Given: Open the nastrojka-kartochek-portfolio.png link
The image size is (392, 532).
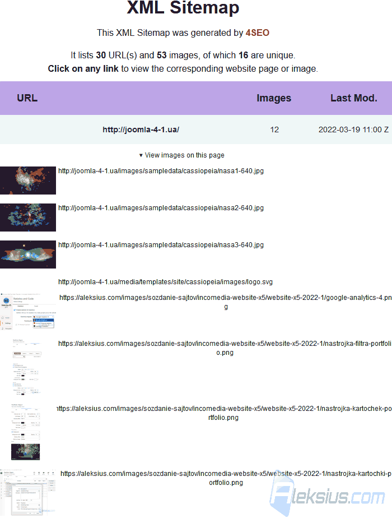Looking at the screenshot, I should [224, 413].
